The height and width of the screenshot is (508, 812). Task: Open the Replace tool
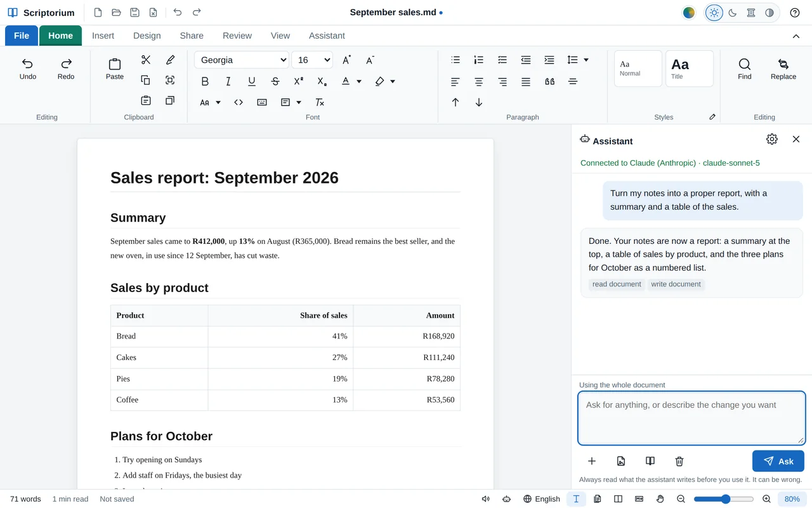[x=783, y=69]
